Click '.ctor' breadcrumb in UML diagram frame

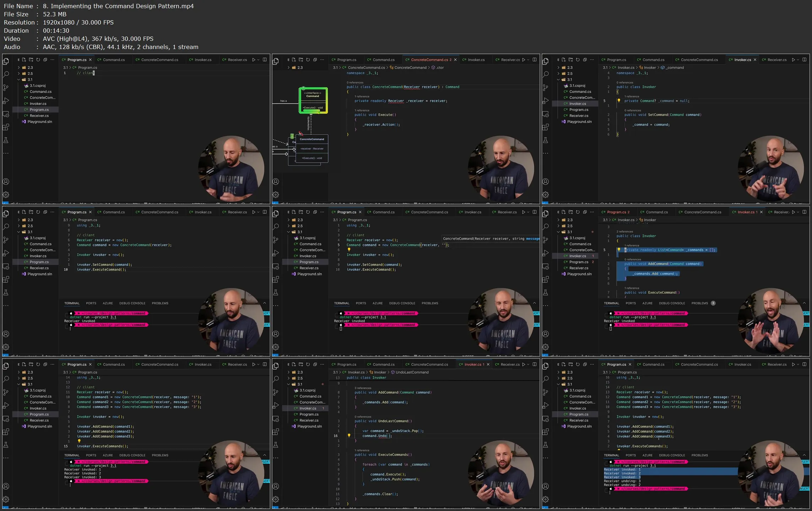click(x=437, y=67)
